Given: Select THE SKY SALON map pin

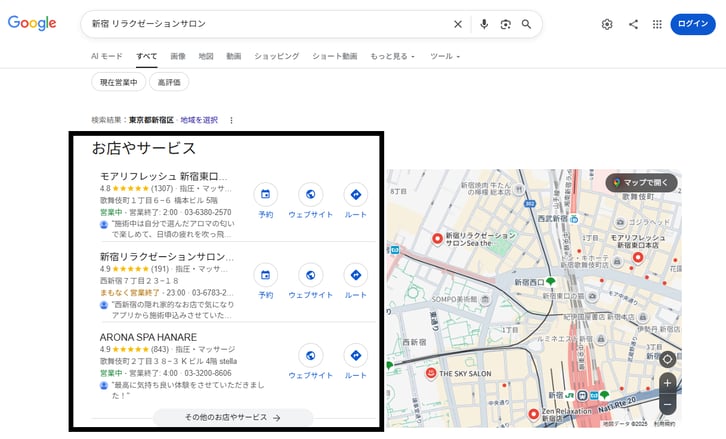Looking at the screenshot, I should [x=431, y=373].
